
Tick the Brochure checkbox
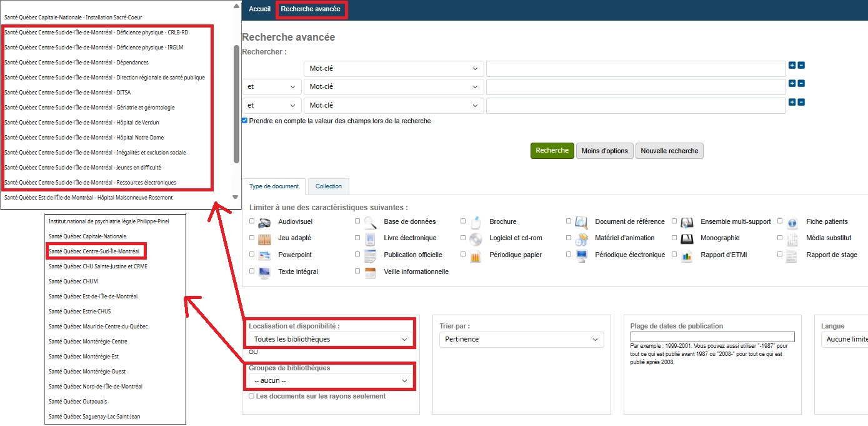pyautogui.click(x=463, y=221)
